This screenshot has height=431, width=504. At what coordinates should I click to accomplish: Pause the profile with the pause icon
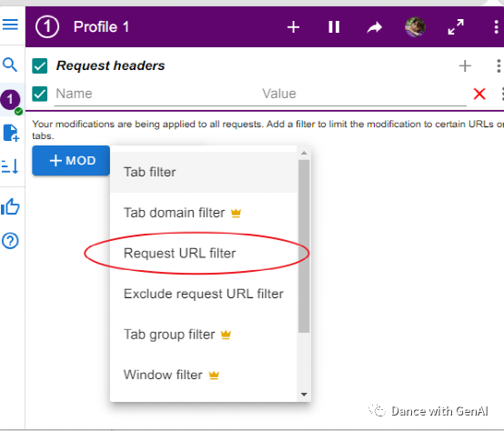click(x=334, y=27)
